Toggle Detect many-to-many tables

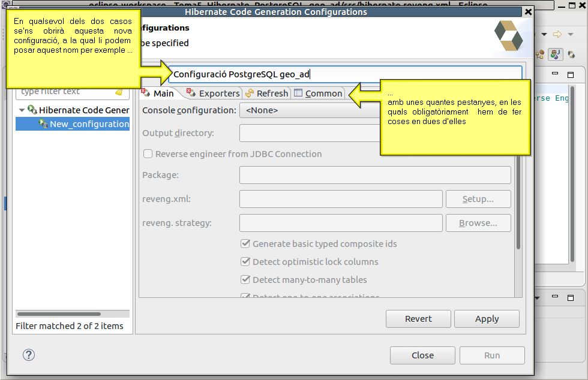[245, 279]
